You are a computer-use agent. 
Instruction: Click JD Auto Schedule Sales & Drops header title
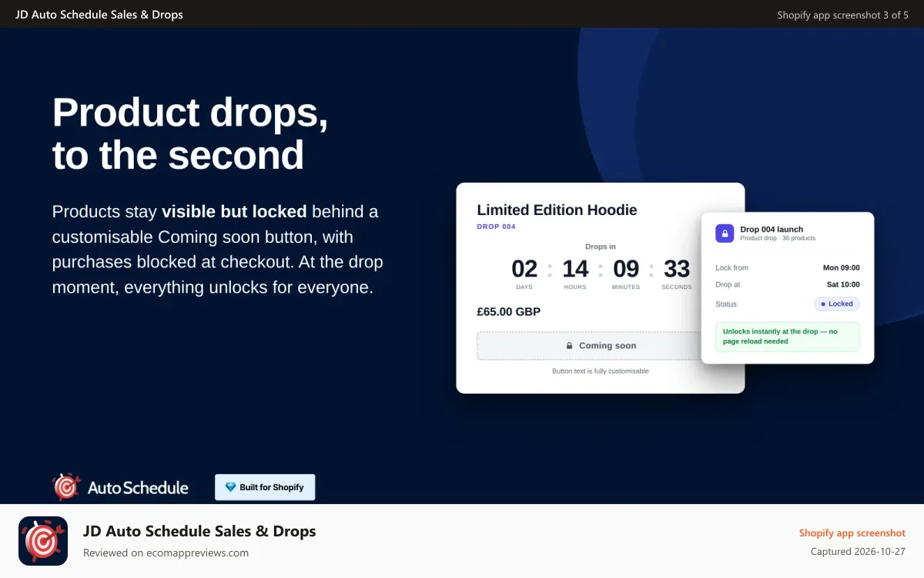click(99, 14)
